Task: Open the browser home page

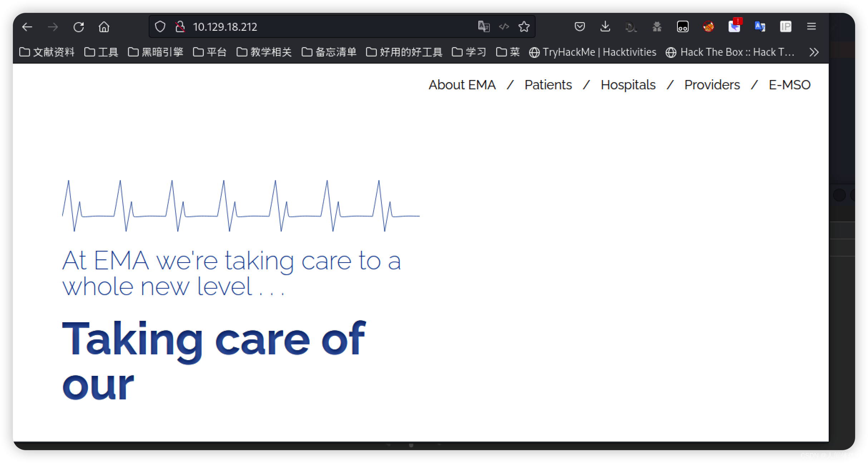Action: tap(104, 27)
